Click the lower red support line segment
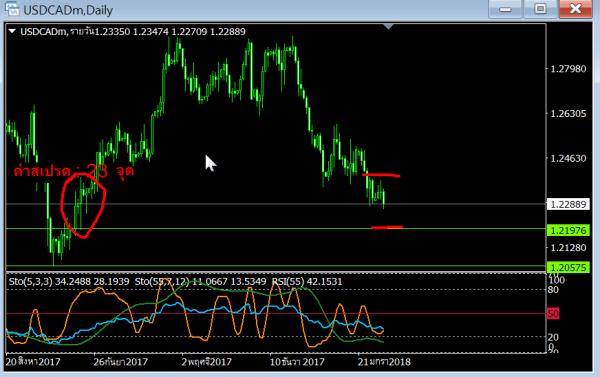 [387, 227]
